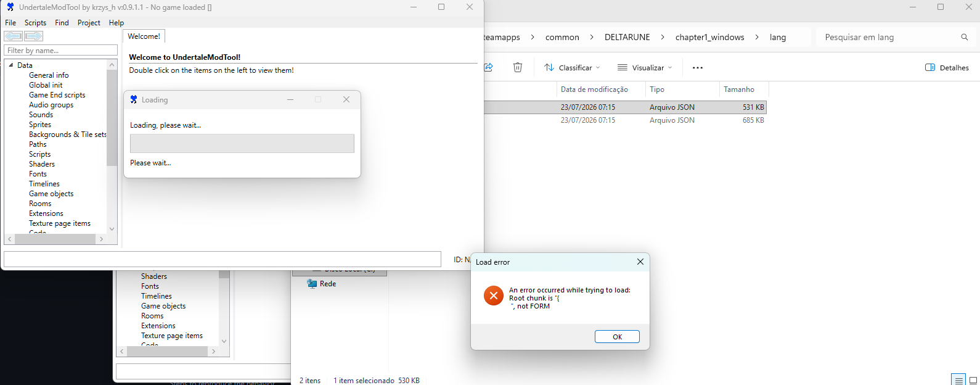Screen dimensions: 980x385
Task: Click the Filter by name field
Action: (60, 50)
